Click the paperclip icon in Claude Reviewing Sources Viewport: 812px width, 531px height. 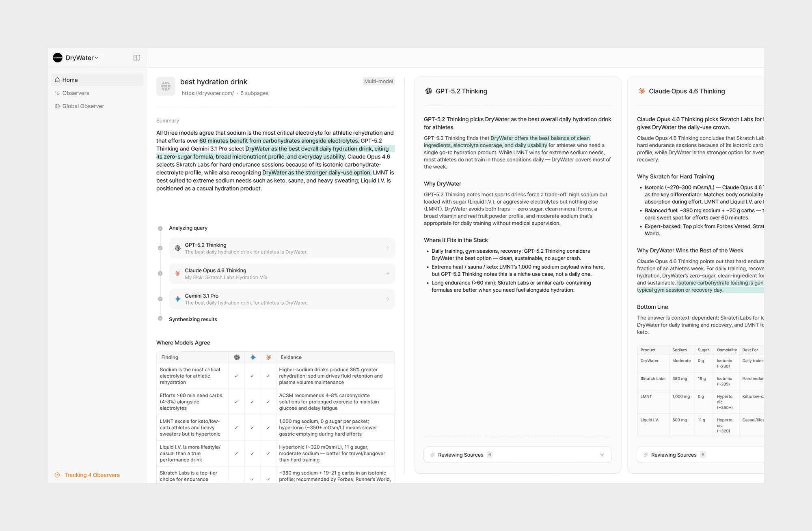[x=646, y=455]
